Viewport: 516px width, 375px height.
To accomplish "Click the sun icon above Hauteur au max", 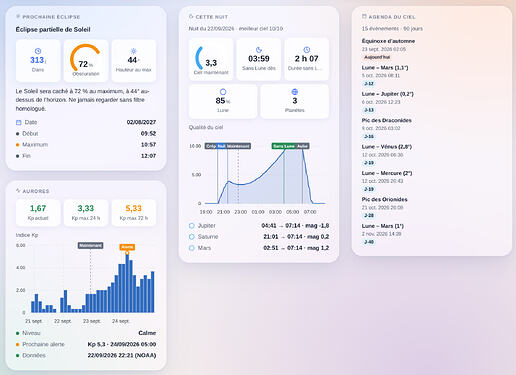I will [x=134, y=51].
